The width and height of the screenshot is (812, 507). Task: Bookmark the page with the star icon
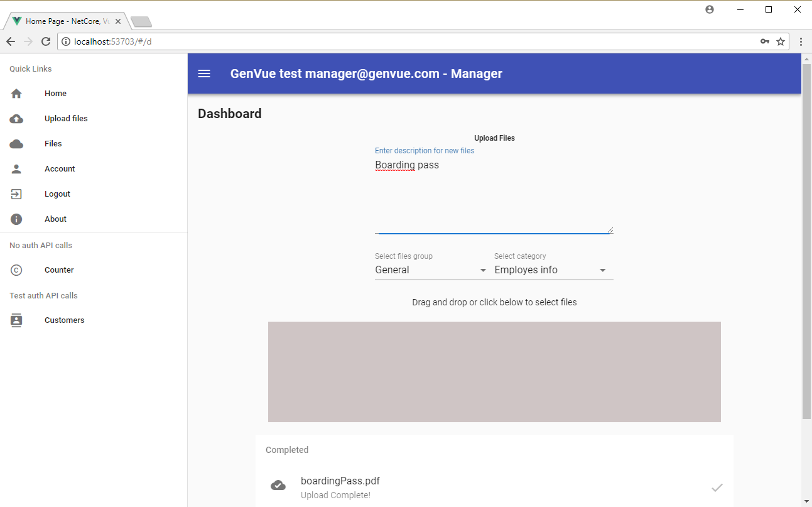tap(781, 41)
